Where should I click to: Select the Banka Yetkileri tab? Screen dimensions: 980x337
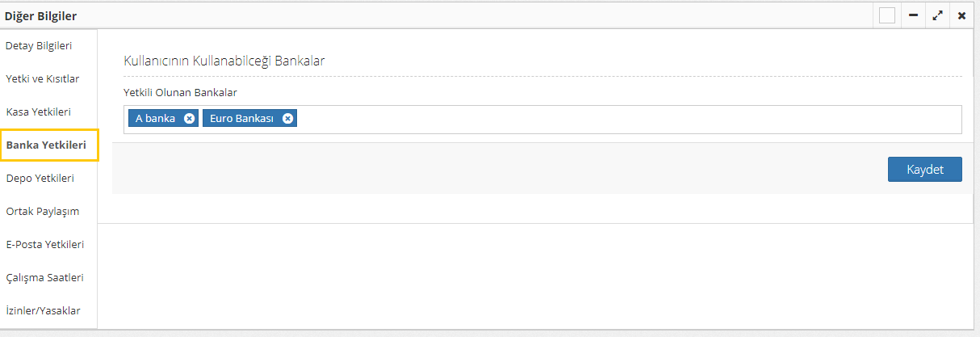(46, 145)
